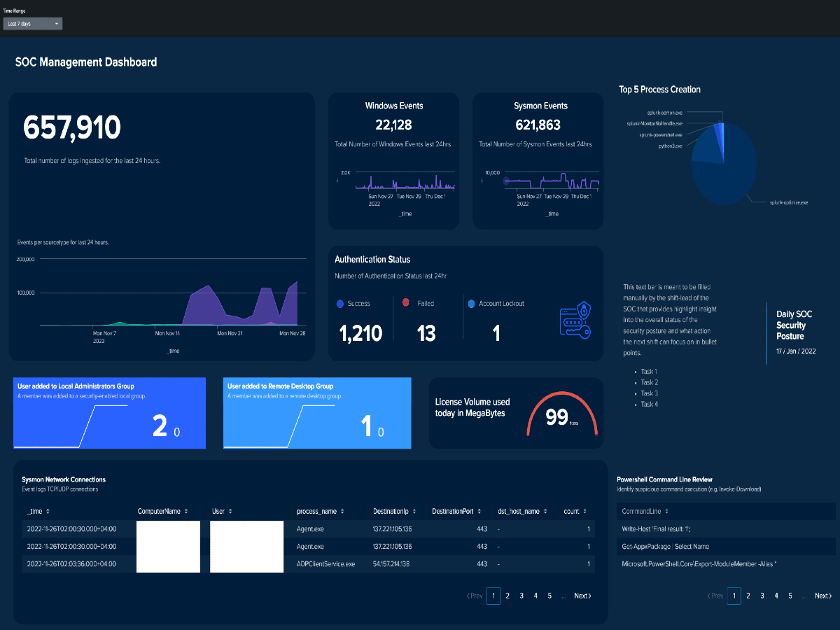Go to page 5 of Powershell Command Line Review
Screen dimensions: 840x630
(x=790, y=596)
